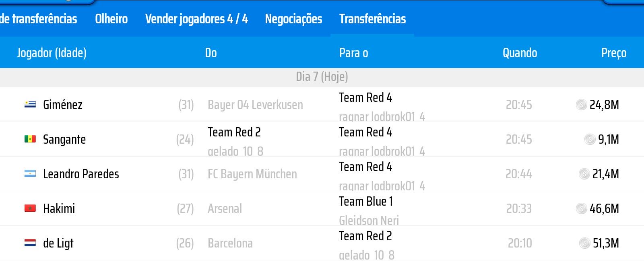
Task: Click Netherlands flag next to de Ligt
Action: (30, 243)
